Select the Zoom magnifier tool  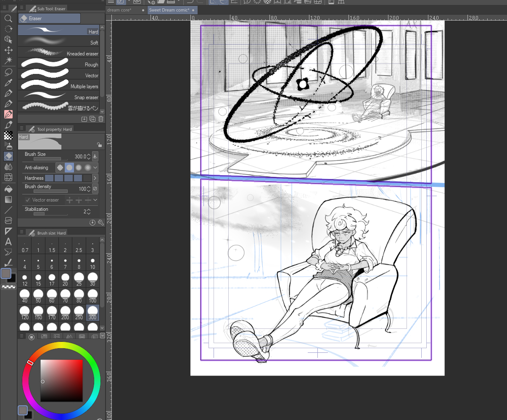point(8,18)
